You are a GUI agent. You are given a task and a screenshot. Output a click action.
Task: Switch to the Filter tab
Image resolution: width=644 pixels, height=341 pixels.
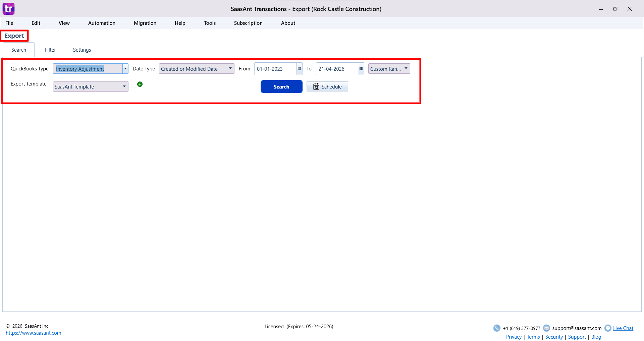click(50, 50)
